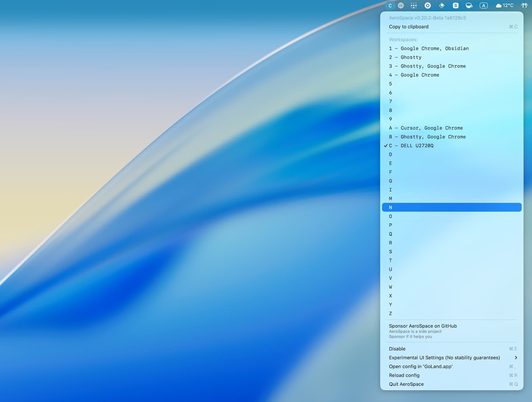Open 1Password from the menu bar
532x402 pixels.
click(x=400, y=6)
